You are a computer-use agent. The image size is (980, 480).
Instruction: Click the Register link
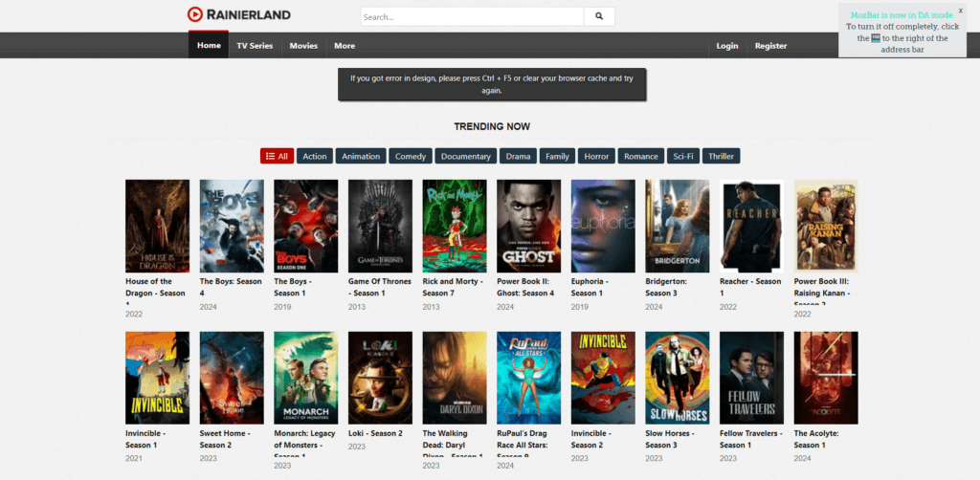pos(770,46)
